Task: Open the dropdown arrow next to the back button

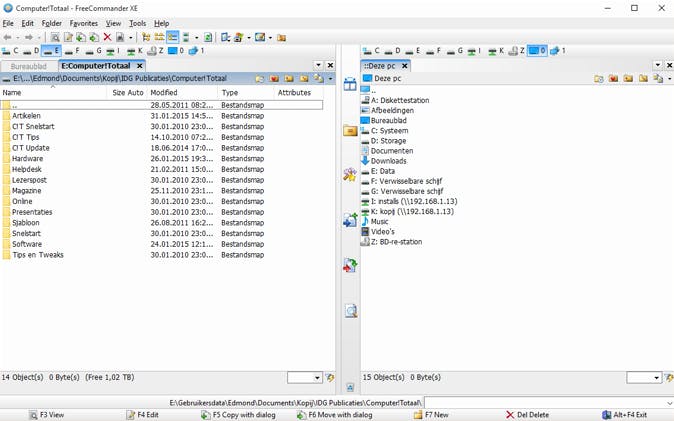Action: [18, 38]
